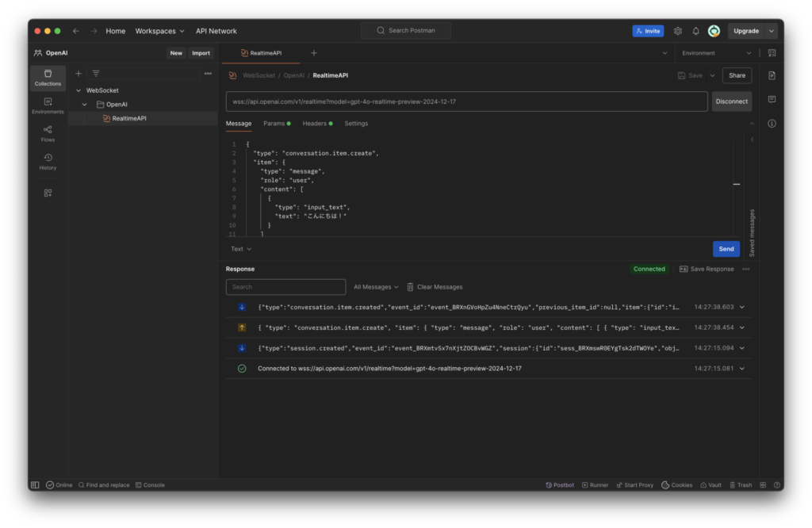Open the Upgrade dropdown arrow
This screenshot has width=812, height=528.
point(772,31)
